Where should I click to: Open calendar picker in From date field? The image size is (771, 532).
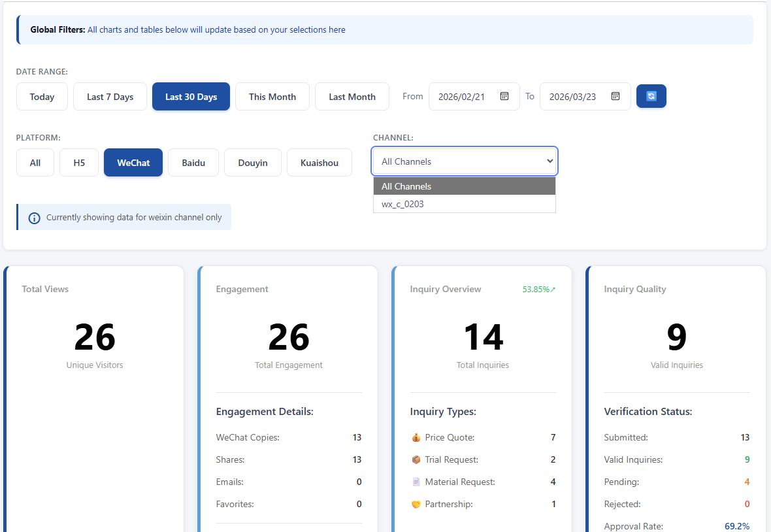point(504,96)
